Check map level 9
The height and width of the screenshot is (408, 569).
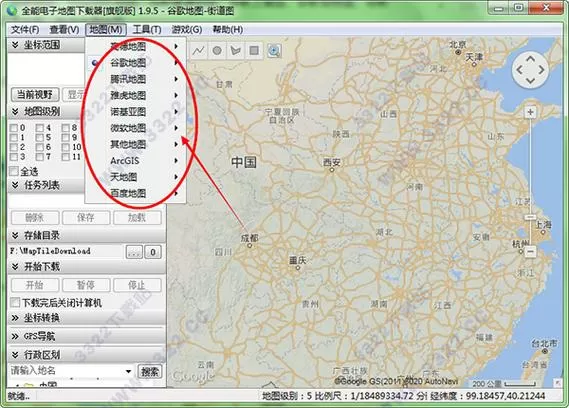65,138
